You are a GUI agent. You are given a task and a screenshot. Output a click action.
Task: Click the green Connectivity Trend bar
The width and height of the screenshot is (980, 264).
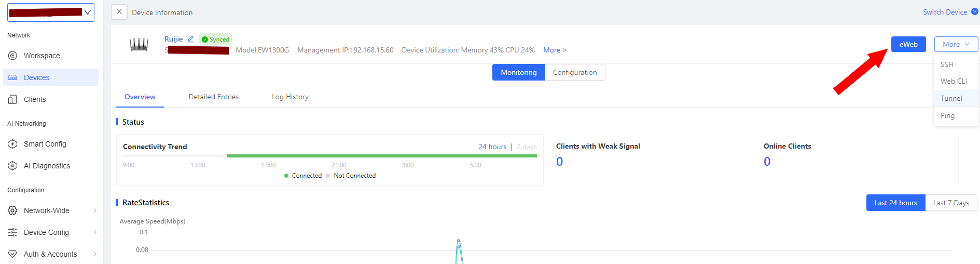pyautogui.click(x=381, y=155)
